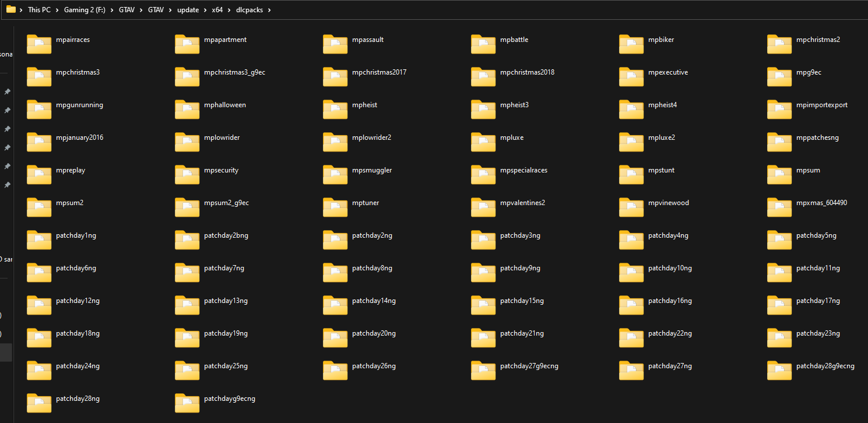The width and height of the screenshot is (868, 423).
Task: Click the folder name patchday24ng
Action: coord(78,366)
